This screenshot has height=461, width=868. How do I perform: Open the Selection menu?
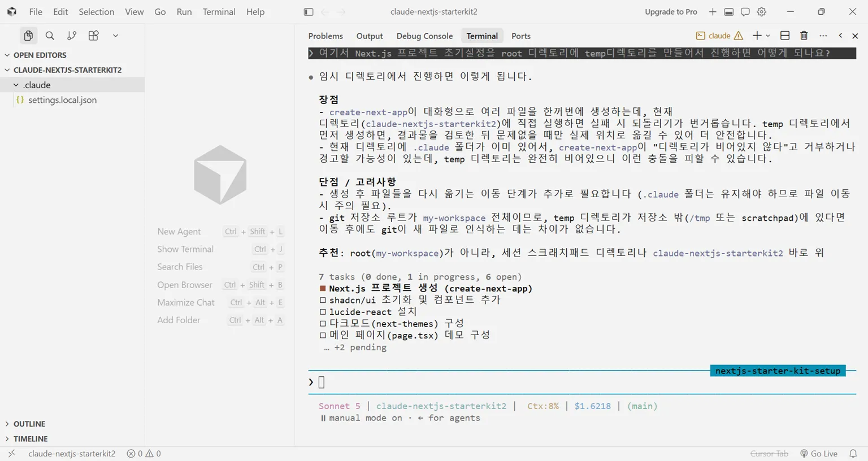pyautogui.click(x=96, y=12)
